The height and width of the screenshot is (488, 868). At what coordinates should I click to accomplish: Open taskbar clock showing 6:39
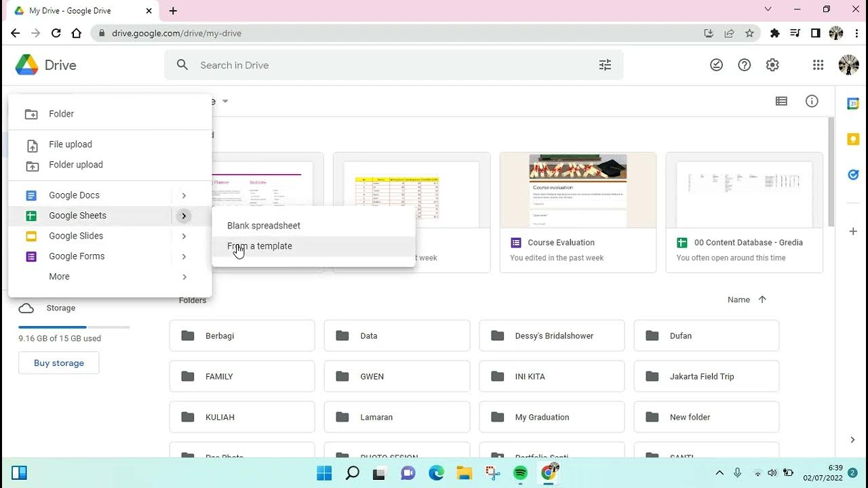(822, 473)
